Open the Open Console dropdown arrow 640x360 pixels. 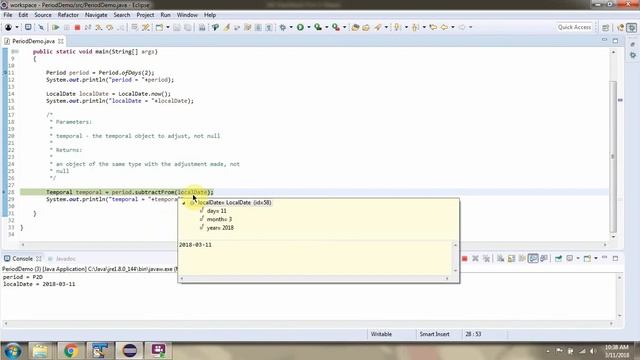596,258
